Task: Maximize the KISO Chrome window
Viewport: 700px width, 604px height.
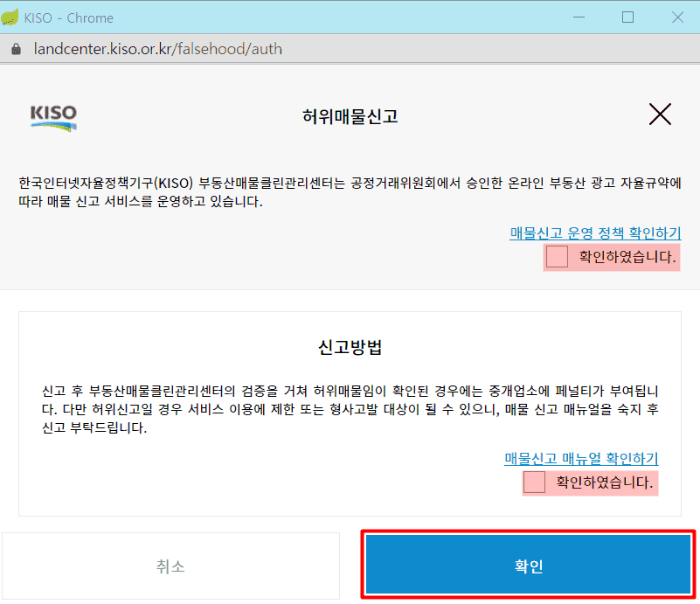Action: [627, 17]
